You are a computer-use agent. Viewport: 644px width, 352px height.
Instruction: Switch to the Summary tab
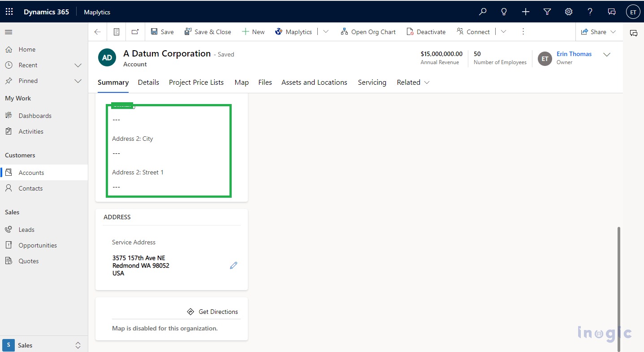113,83
